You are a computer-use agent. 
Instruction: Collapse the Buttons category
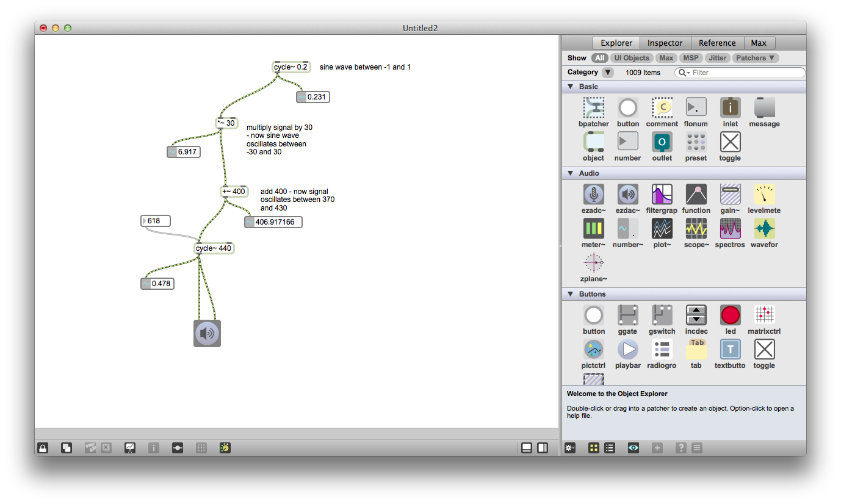point(571,294)
